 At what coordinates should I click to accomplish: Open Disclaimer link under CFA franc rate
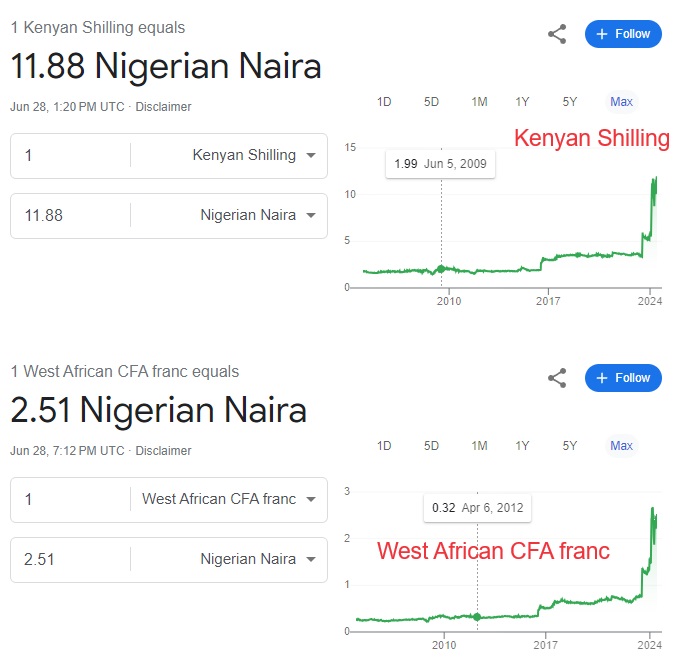click(163, 451)
